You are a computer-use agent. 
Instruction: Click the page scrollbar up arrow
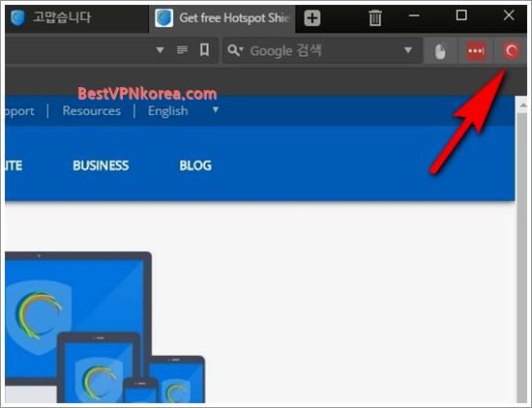coord(523,105)
